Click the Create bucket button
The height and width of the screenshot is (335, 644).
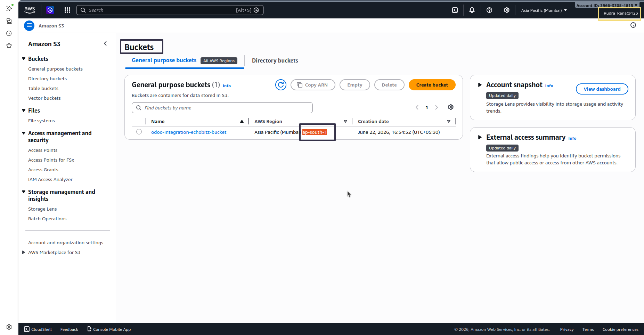pyautogui.click(x=432, y=85)
